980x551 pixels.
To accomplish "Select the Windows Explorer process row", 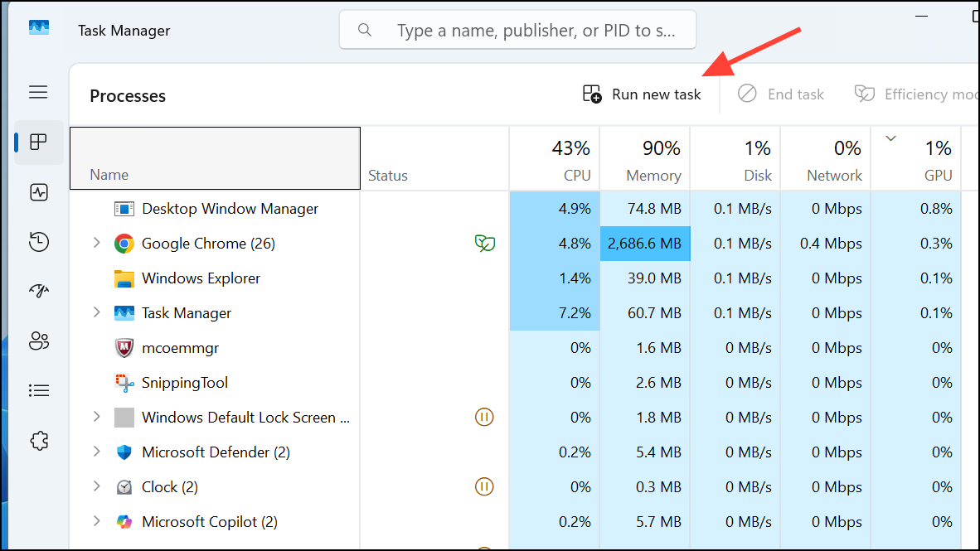I will [201, 278].
